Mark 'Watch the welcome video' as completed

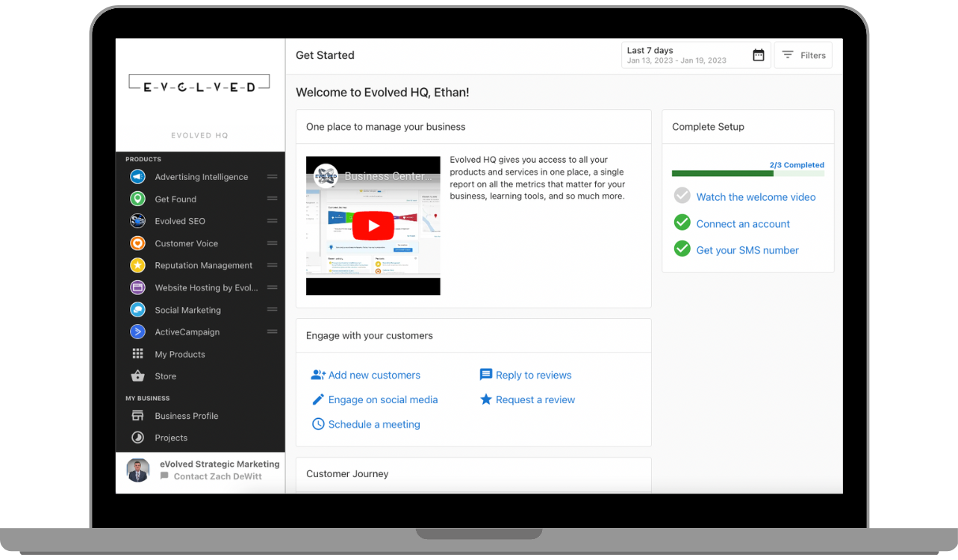tap(682, 196)
